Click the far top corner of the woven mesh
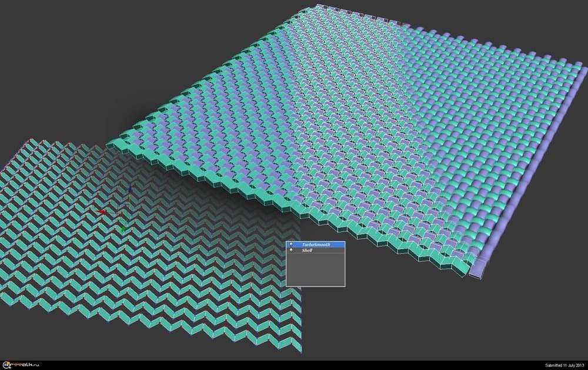Image resolution: width=588 pixels, height=370 pixels. coord(316,8)
